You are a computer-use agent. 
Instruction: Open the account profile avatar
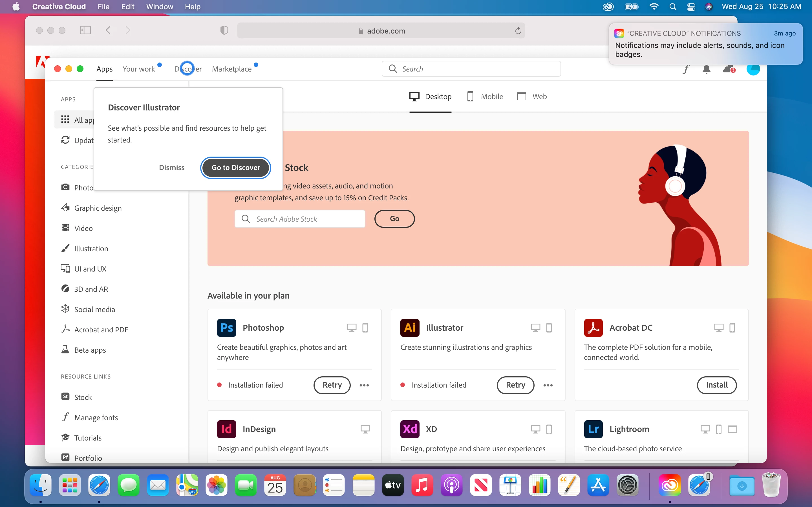pos(753,69)
